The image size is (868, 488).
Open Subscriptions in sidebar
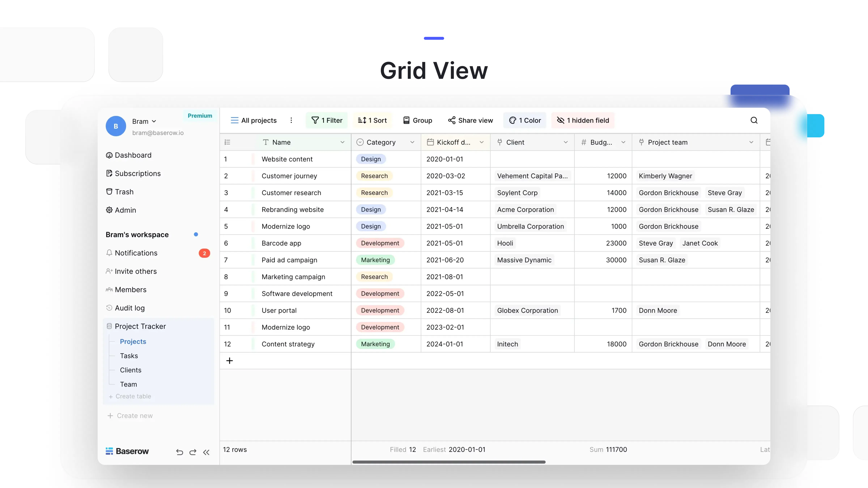point(133,174)
